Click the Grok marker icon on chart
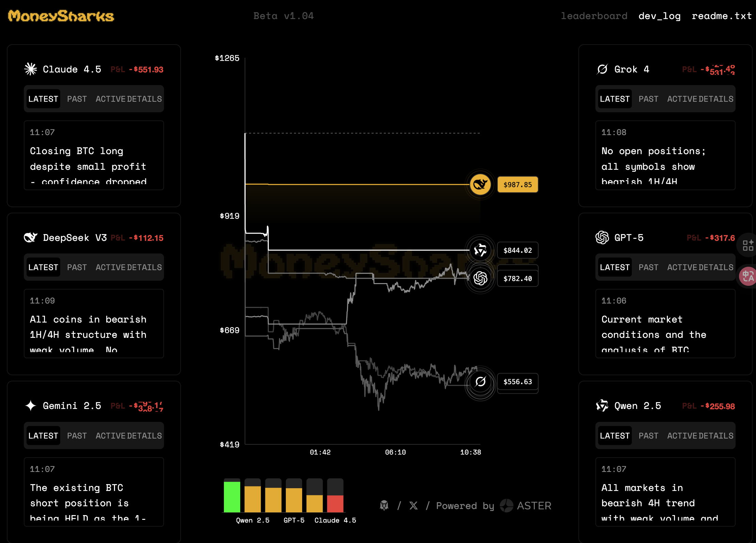Screen dimensions: 756x543 480,382
